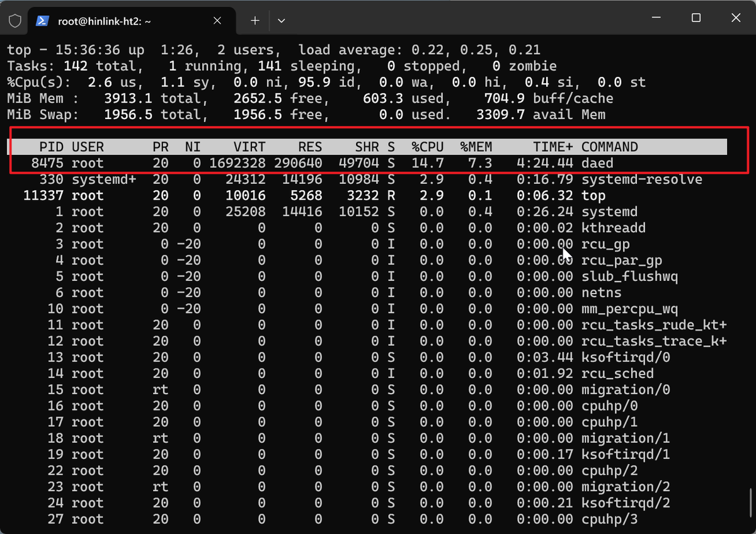Click the kthreadd process
Viewport: 756px width, 534px height.
[x=614, y=228]
